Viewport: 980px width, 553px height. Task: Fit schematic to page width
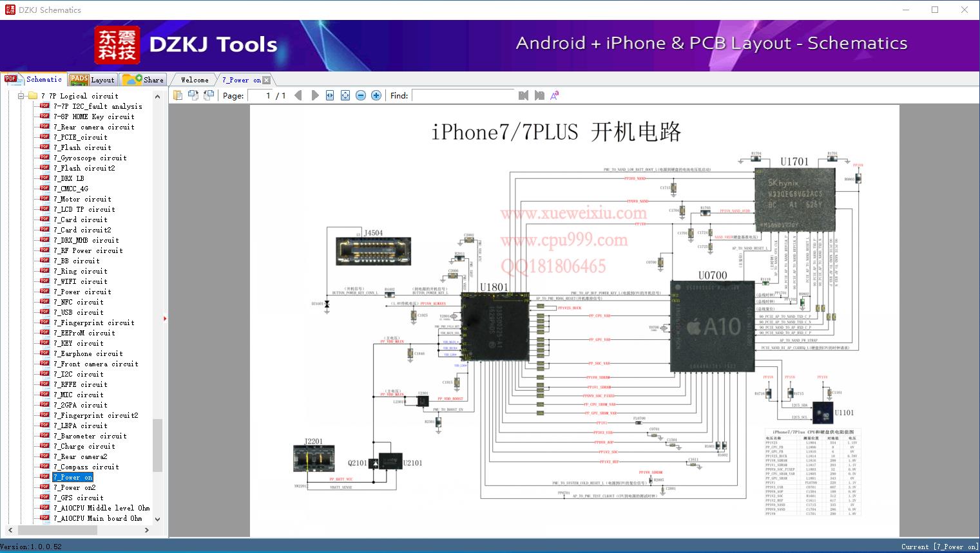330,95
